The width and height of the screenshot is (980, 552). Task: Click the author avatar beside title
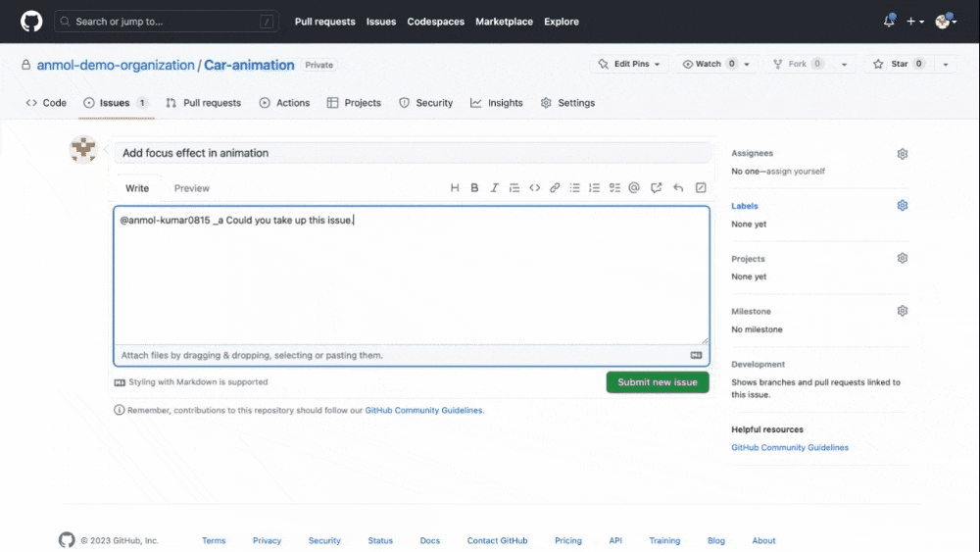click(83, 150)
